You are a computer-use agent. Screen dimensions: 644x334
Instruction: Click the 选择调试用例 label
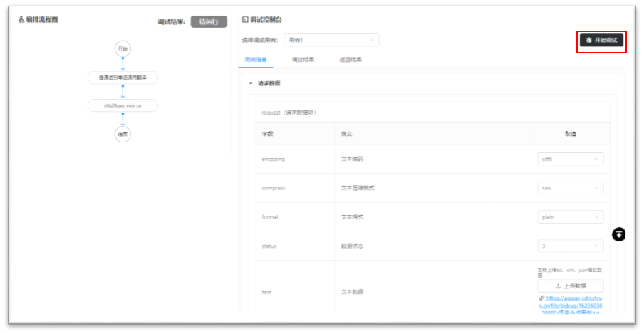click(259, 41)
